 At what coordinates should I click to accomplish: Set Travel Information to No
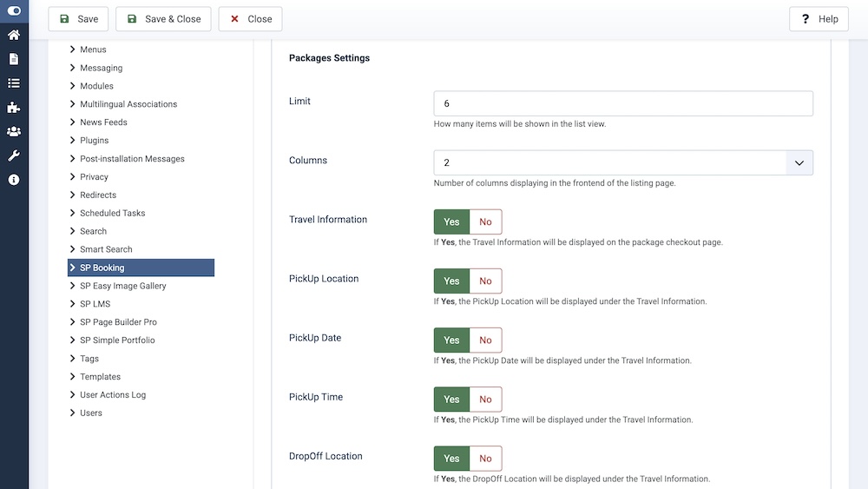click(485, 222)
